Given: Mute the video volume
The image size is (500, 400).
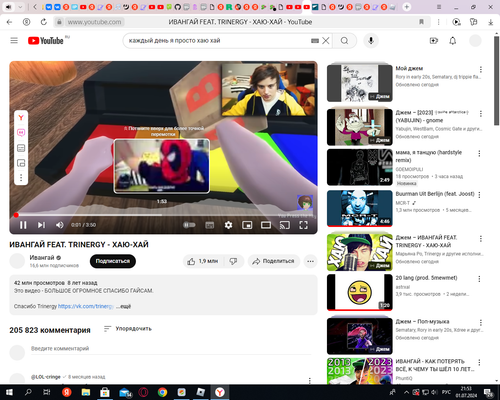Looking at the screenshot, I should [x=60, y=225].
